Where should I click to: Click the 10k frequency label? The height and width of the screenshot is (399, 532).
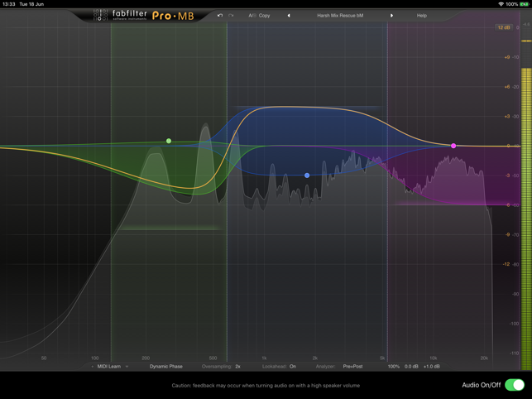pos(433,358)
